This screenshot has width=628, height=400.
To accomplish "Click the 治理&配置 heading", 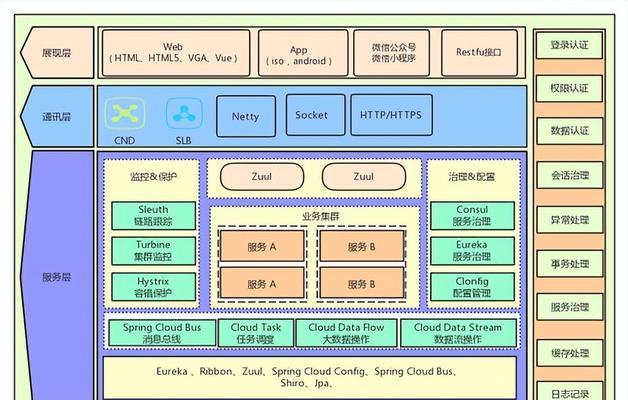I will pyautogui.click(x=472, y=177).
